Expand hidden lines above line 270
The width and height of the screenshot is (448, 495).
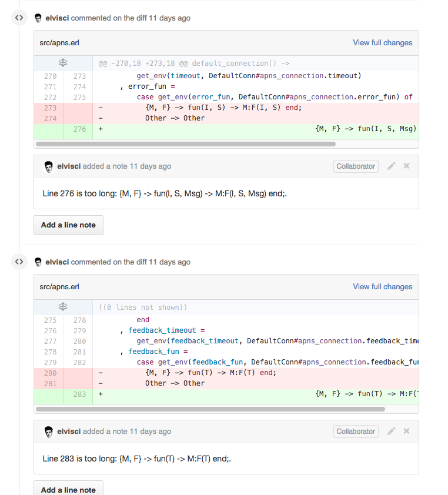63,63
